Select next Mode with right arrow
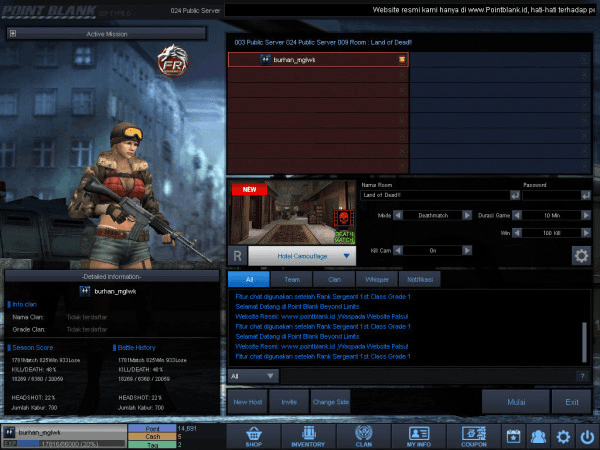The image size is (600, 450). point(467,215)
